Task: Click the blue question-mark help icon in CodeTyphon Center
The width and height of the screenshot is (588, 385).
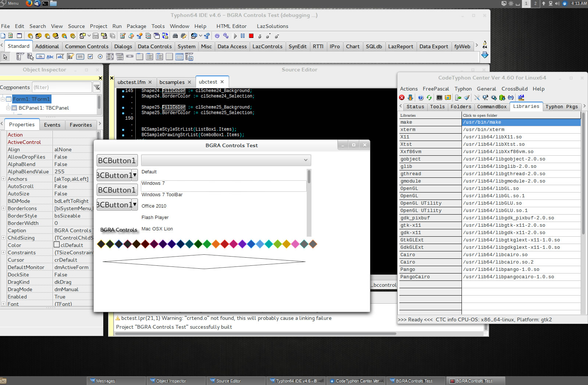Action: (x=421, y=97)
